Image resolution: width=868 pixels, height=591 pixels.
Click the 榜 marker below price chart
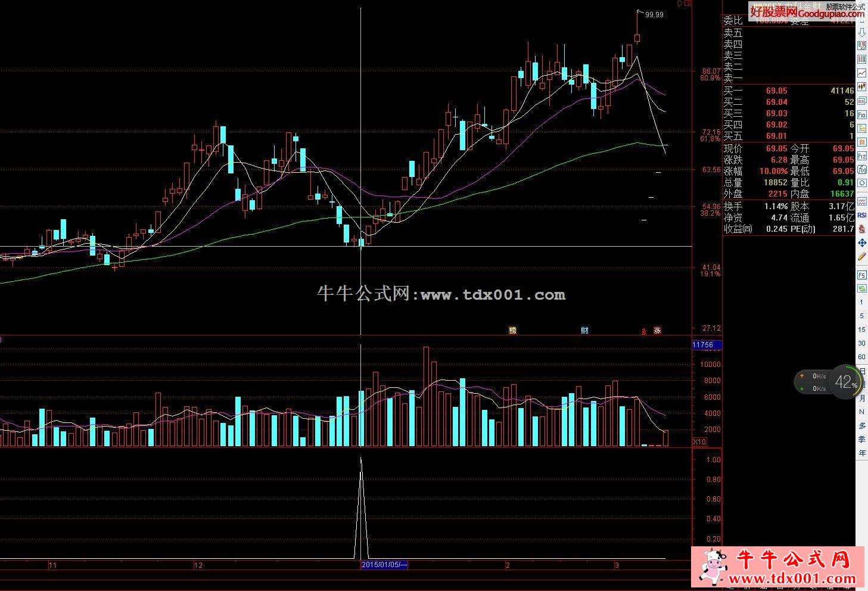coord(512,330)
